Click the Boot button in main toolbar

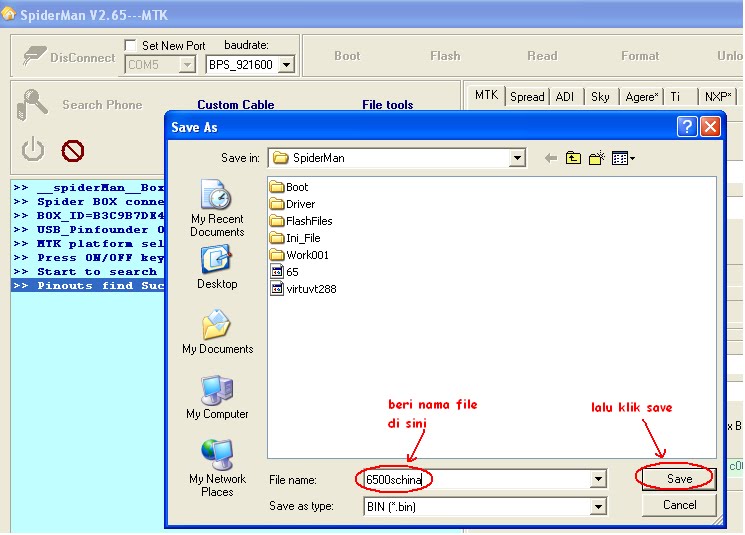click(x=347, y=56)
